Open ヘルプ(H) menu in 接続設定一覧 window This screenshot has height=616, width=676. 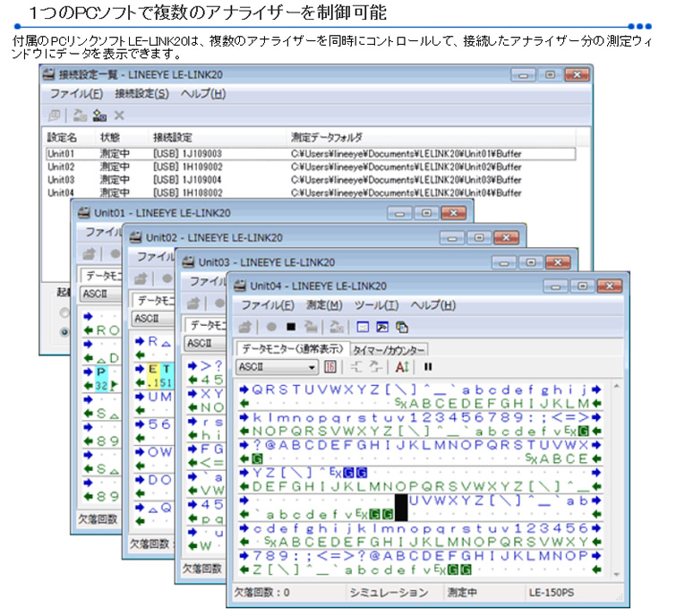203,93
